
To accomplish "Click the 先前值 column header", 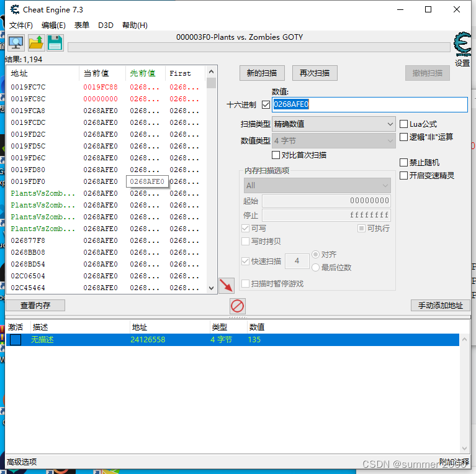I will [x=145, y=73].
